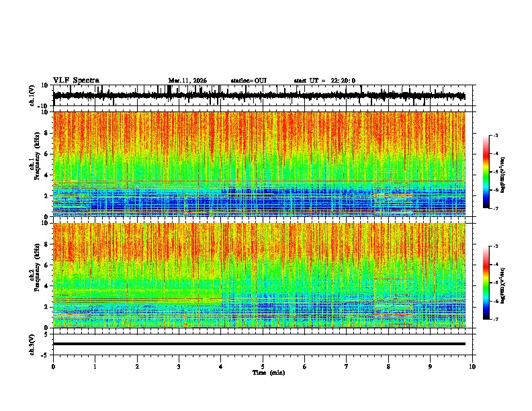Click the "5" tick on the time axis

point(263,367)
